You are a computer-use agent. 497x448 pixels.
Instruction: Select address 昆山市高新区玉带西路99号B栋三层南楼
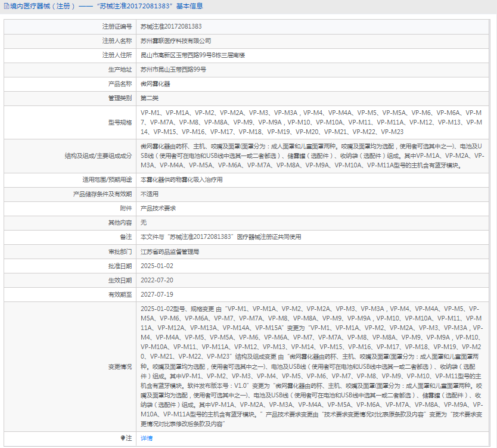coord(192,55)
